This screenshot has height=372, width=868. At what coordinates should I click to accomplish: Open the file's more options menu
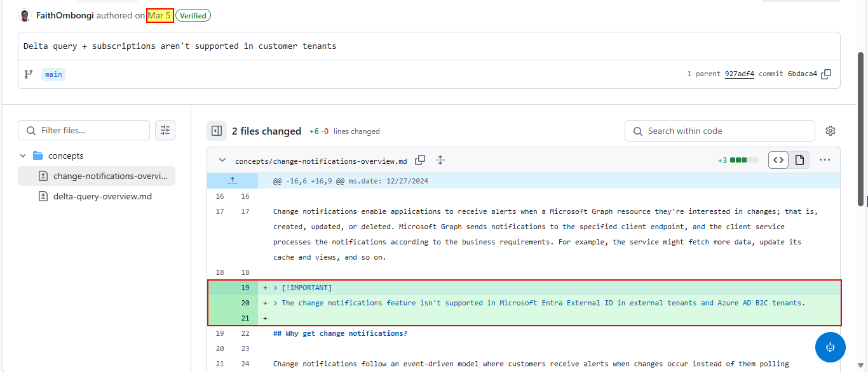pos(825,159)
